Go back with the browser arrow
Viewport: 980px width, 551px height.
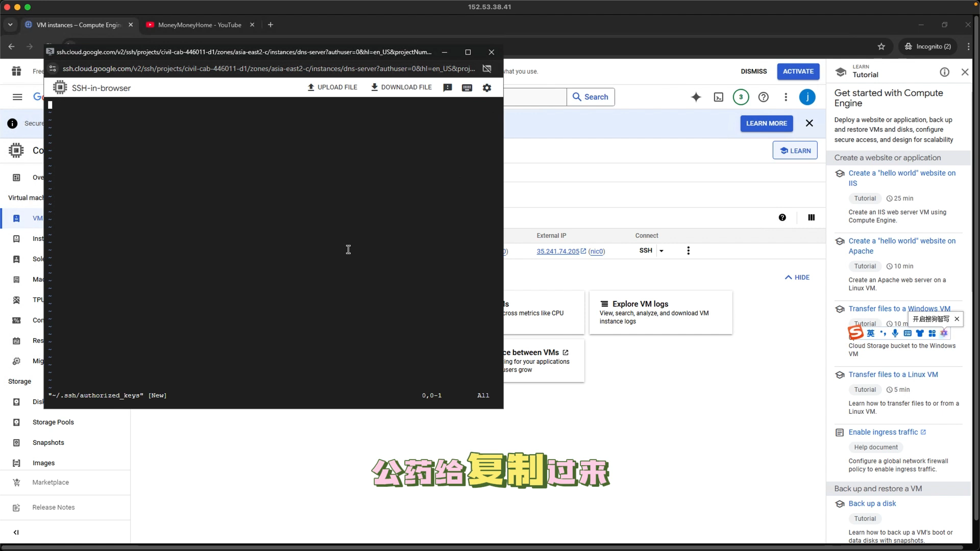(11, 46)
